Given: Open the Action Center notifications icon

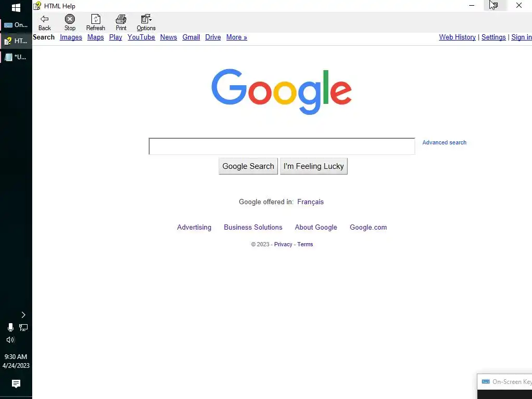Looking at the screenshot, I should [x=16, y=384].
